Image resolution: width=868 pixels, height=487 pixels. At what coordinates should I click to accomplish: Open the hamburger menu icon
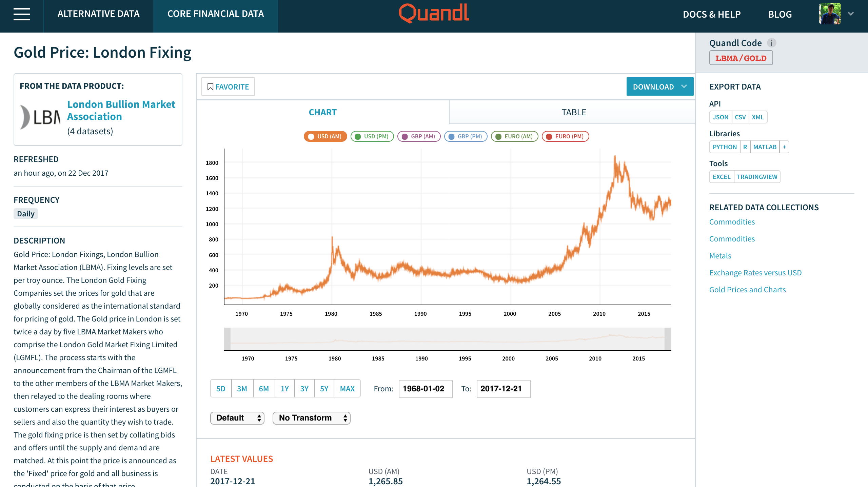tap(22, 14)
